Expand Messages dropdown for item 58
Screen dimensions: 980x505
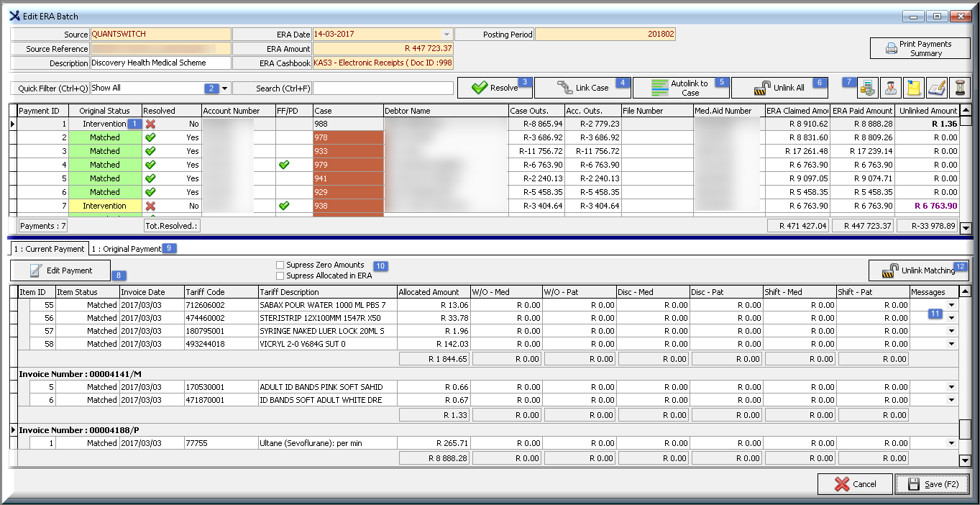(x=952, y=344)
